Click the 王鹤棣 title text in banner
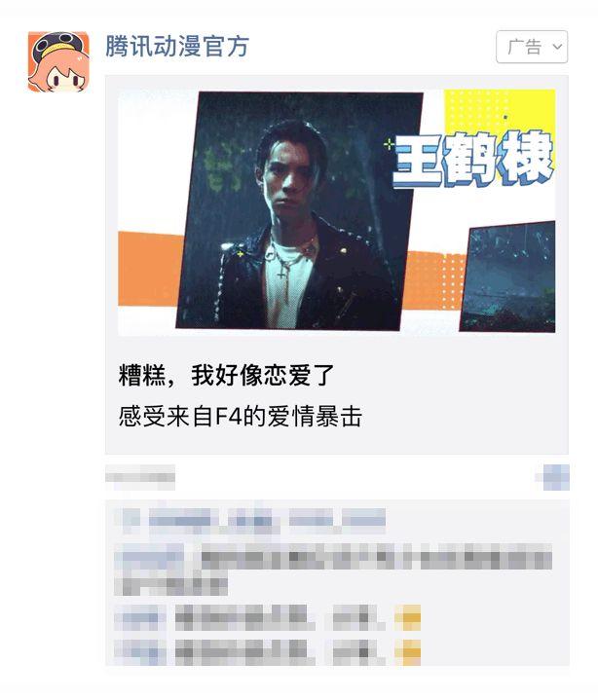 [x=472, y=159]
